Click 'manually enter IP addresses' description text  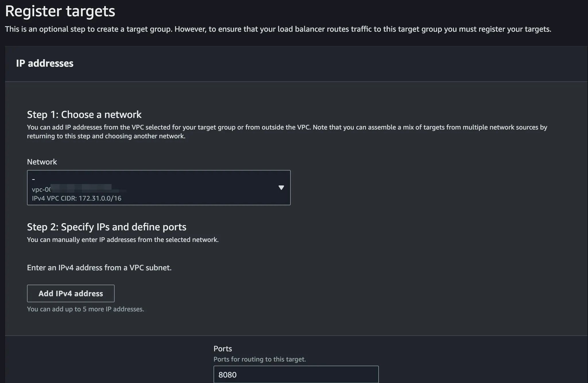click(123, 240)
